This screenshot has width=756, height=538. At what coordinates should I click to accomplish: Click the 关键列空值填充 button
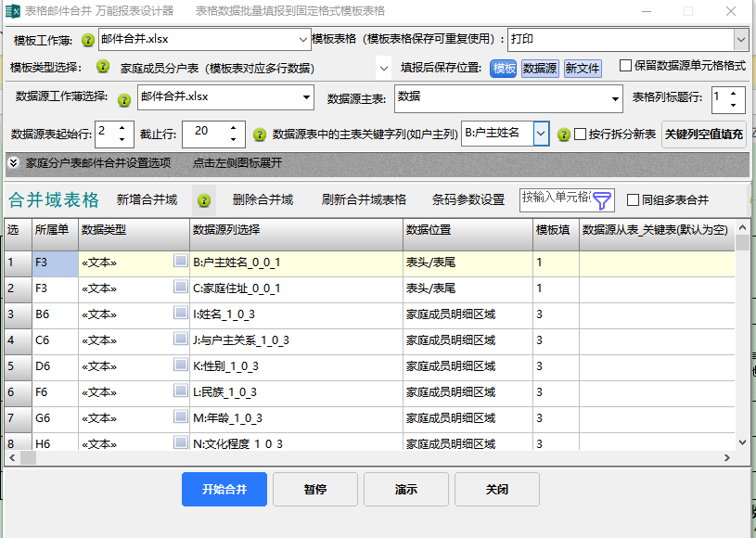(x=704, y=134)
